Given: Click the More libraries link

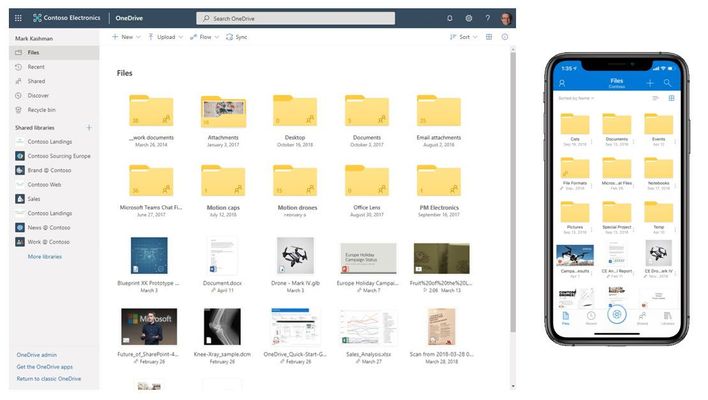Looking at the screenshot, I should pos(45,256).
